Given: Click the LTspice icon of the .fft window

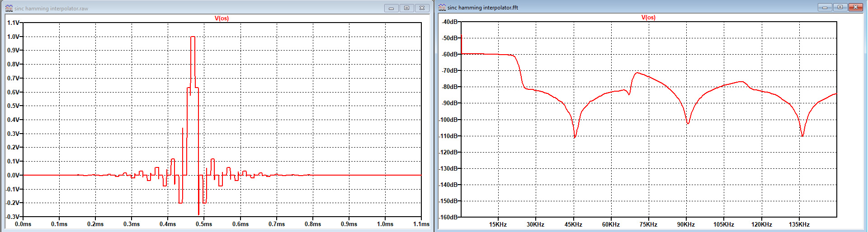Looking at the screenshot, I should click(x=442, y=7).
